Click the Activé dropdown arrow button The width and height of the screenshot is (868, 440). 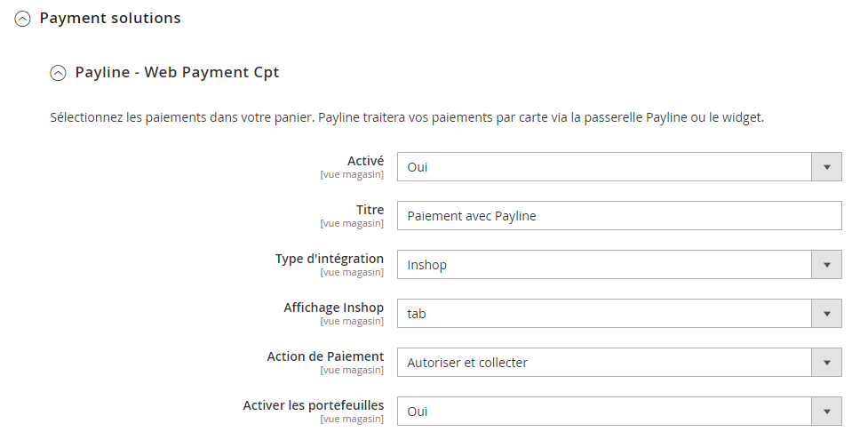coord(826,166)
